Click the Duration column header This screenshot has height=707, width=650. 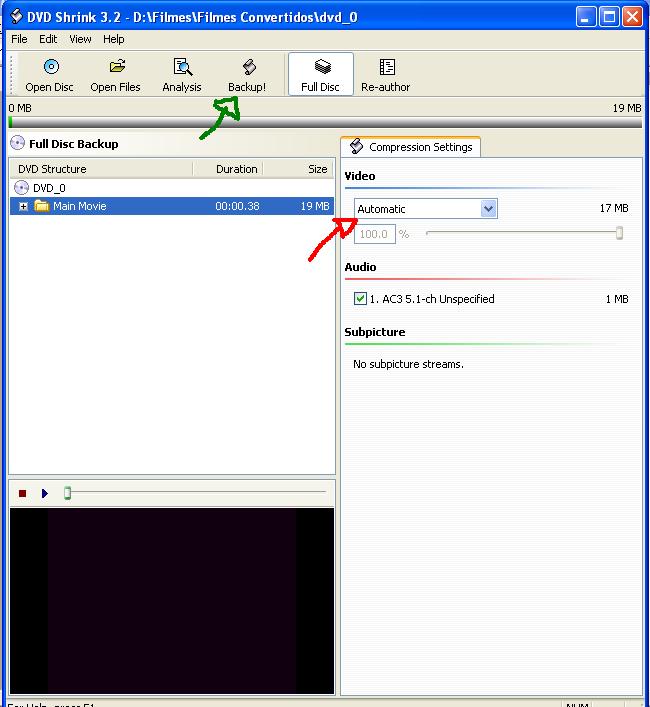point(228,169)
